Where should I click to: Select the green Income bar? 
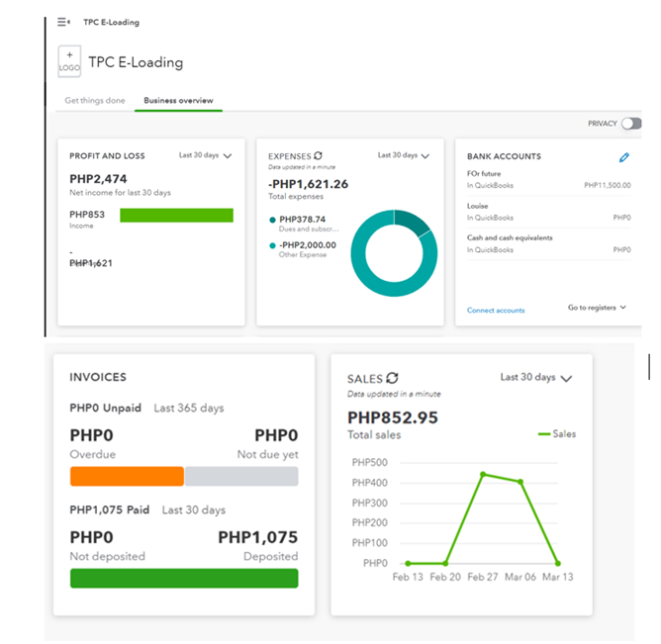pos(176,215)
